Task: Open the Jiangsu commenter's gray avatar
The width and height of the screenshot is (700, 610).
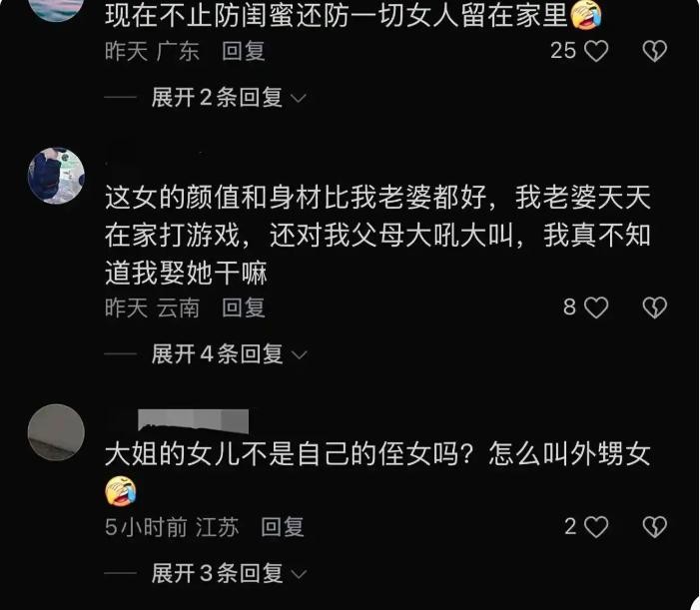Action: point(56,432)
